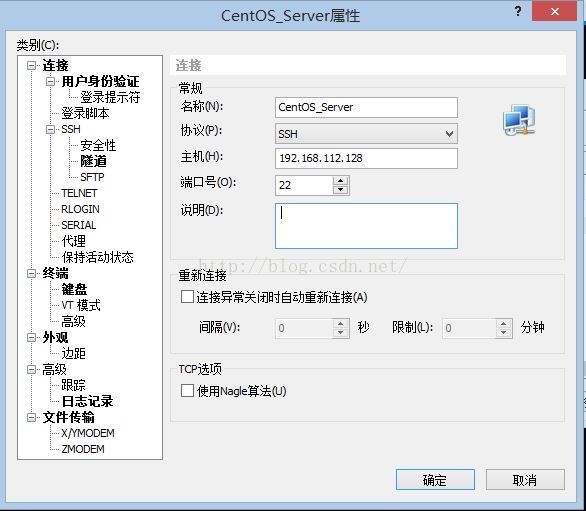Select 保持活动状态 tree item
The image size is (586, 511).
(x=97, y=257)
